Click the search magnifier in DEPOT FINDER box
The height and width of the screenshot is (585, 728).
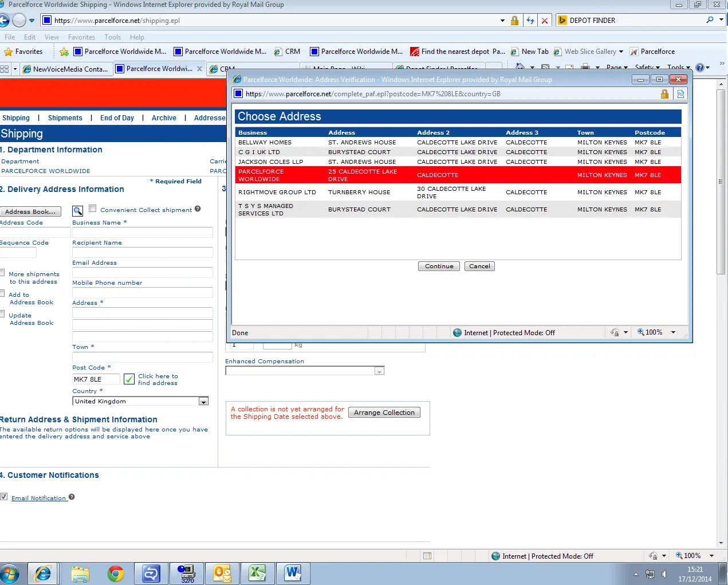(x=710, y=20)
